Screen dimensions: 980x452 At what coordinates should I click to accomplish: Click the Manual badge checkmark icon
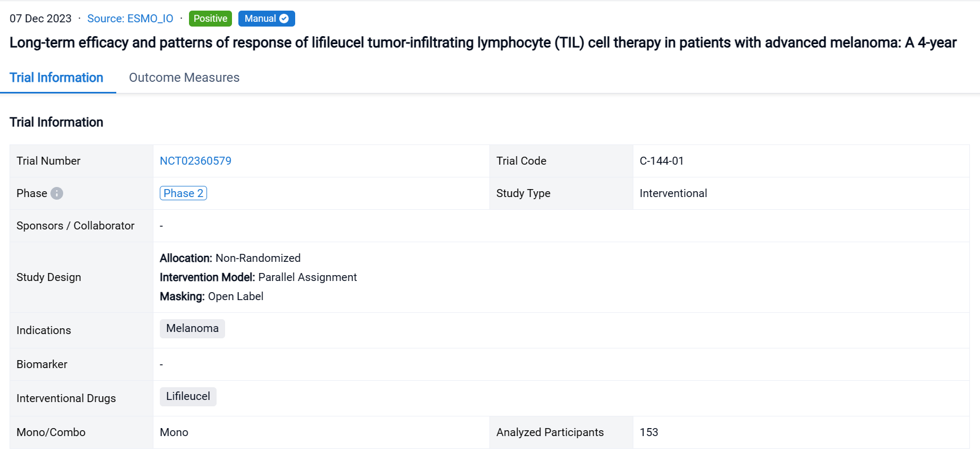click(284, 19)
